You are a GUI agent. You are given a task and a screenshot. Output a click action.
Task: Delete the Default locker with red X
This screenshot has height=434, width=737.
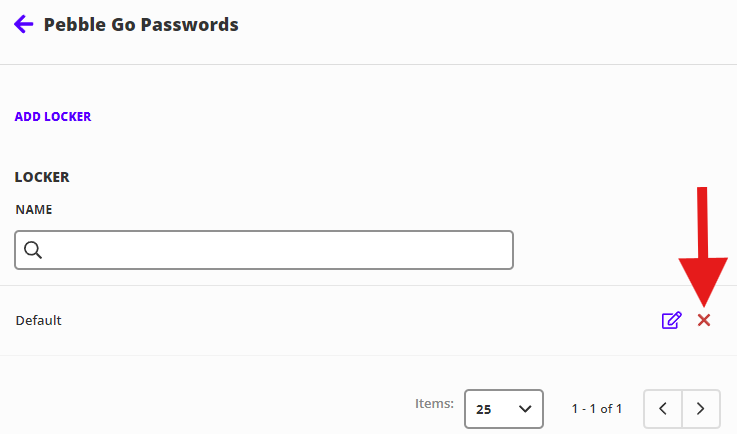point(704,320)
